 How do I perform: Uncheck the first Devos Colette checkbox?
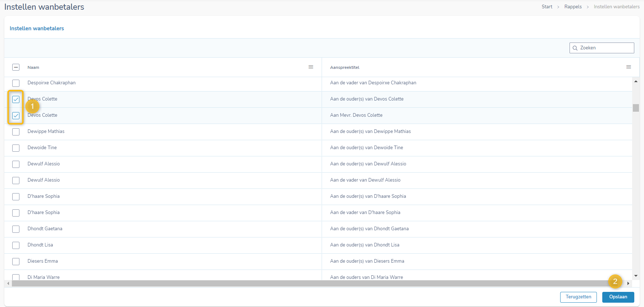pos(16,99)
